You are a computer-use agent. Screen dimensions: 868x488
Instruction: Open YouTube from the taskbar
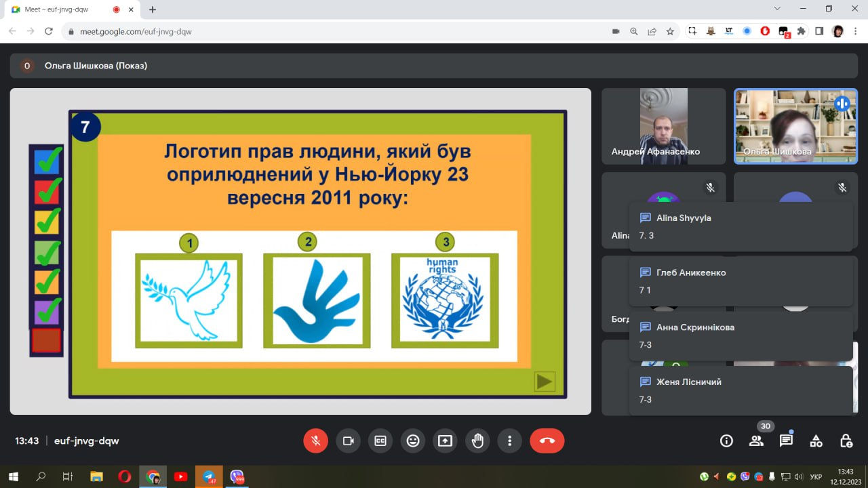pos(180,476)
